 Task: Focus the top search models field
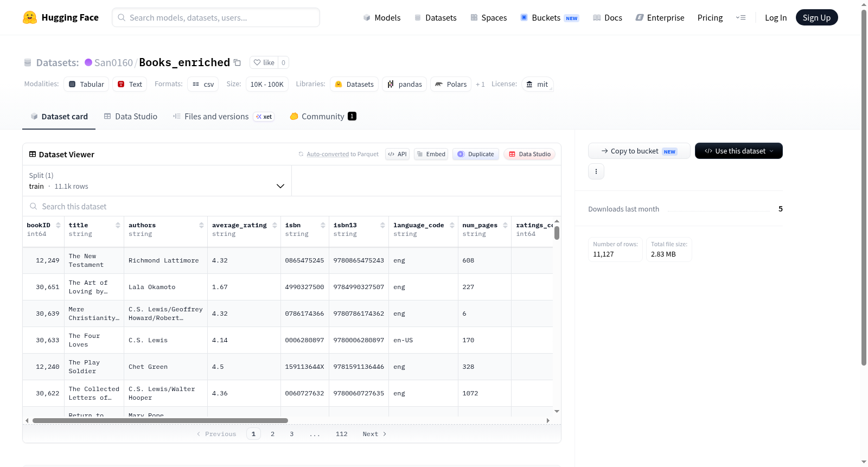[216, 17]
